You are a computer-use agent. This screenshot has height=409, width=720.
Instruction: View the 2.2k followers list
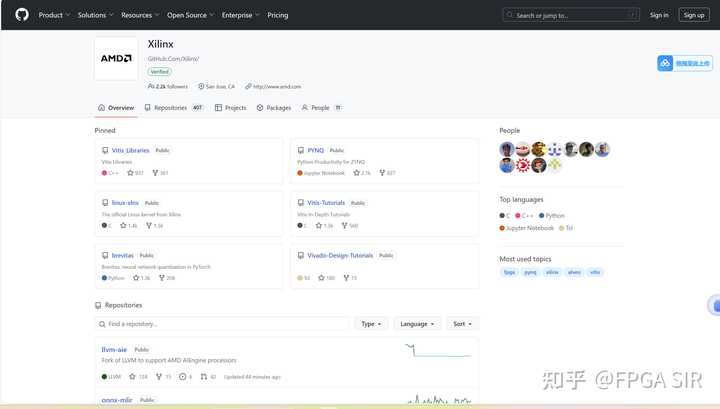[168, 86]
